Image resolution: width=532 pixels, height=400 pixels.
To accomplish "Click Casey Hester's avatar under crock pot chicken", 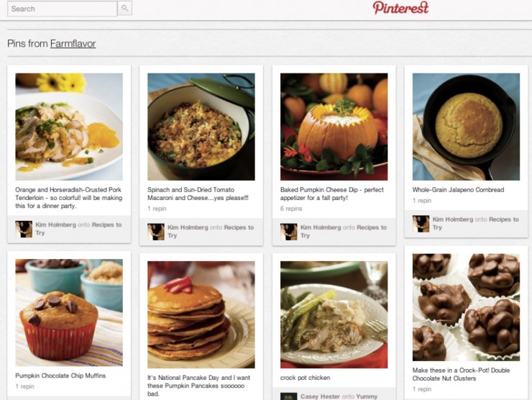I will 289,396.
